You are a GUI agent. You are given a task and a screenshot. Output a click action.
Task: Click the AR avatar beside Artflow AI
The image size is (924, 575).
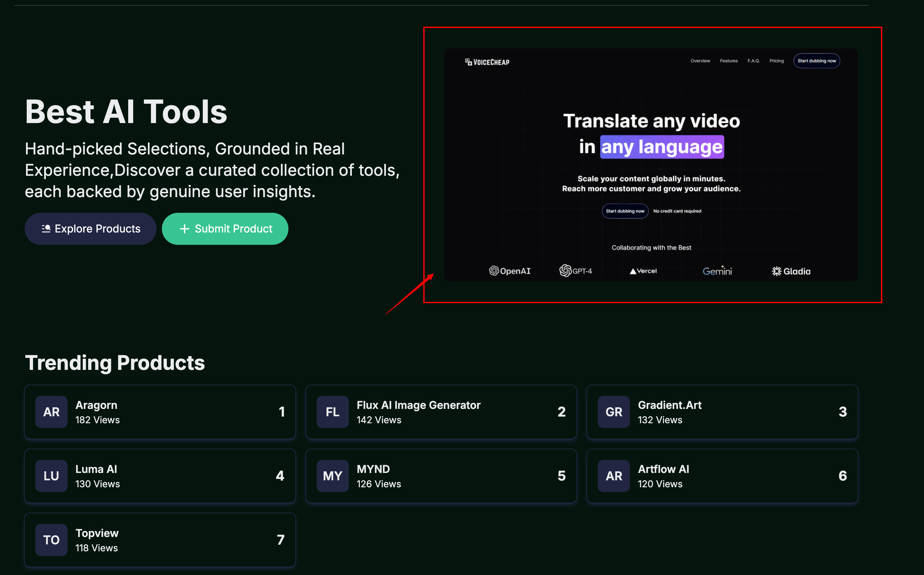614,476
